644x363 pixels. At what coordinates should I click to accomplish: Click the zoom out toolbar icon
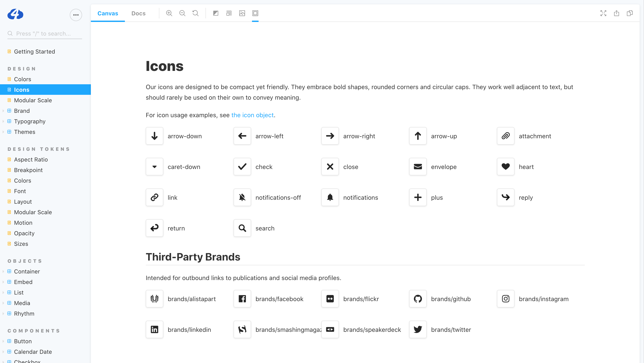pos(182,13)
